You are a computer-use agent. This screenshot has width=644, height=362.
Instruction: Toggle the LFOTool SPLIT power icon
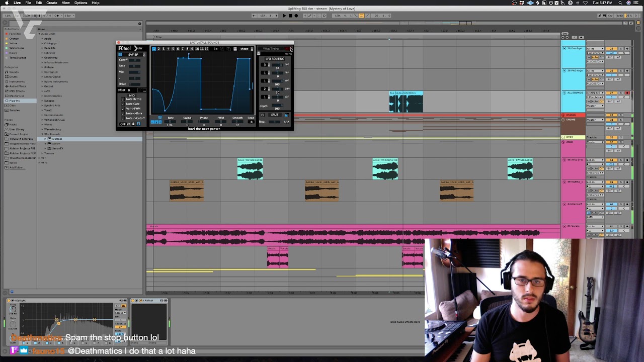[x=263, y=115]
